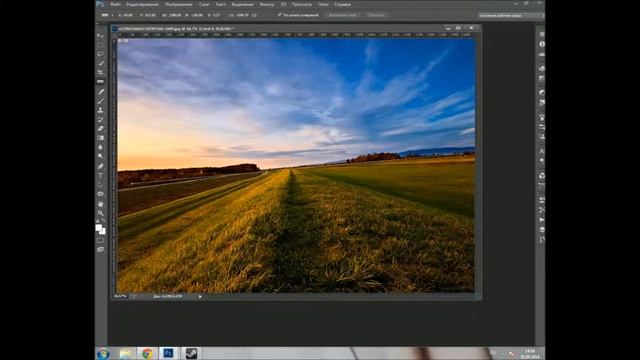Click the 'Удалить' button in options bar
This screenshot has height=360, width=640.
click(376, 15)
